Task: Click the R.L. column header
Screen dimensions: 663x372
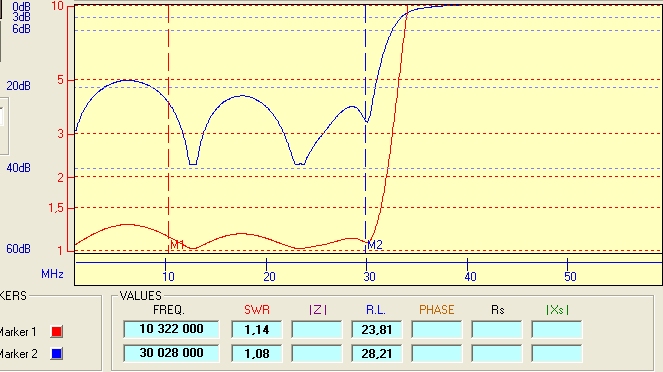Action: click(x=376, y=310)
